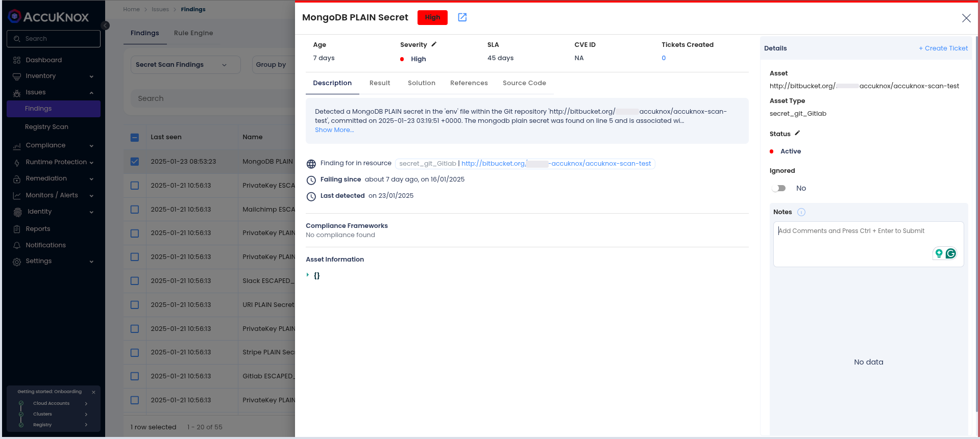This screenshot has height=439, width=980.
Task: Click the Remediation icon
Action: (x=17, y=179)
